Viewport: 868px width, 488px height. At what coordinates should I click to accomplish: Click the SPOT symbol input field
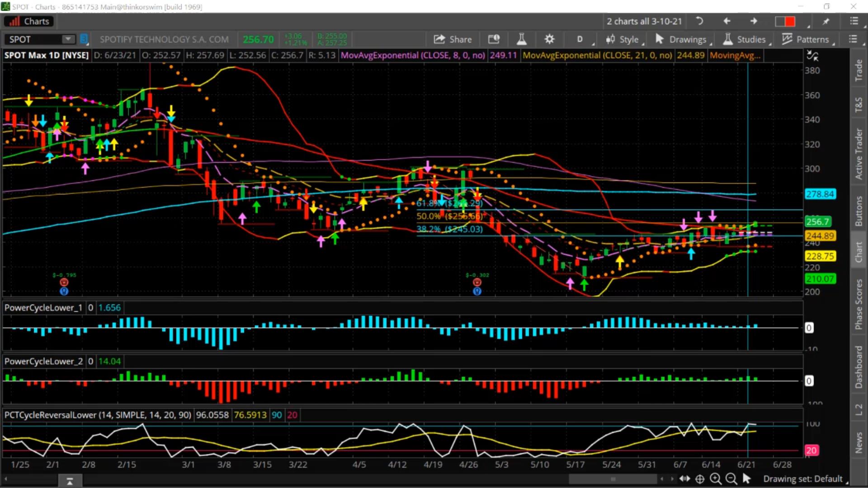click(34, 39)
